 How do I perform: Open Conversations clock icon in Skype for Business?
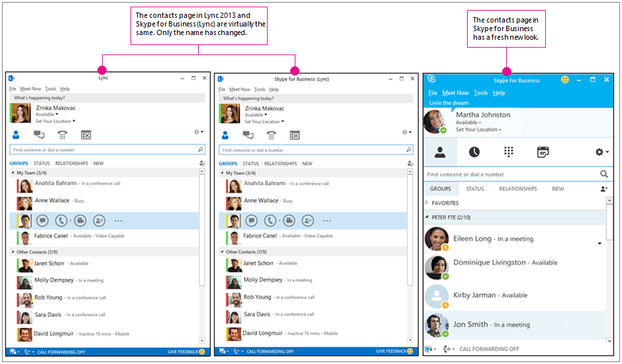click(474, 152)
